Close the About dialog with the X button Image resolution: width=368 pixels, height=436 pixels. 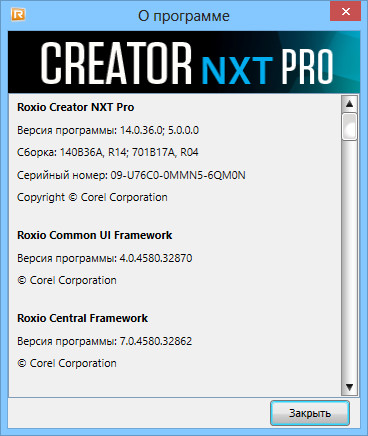[345, 11]
